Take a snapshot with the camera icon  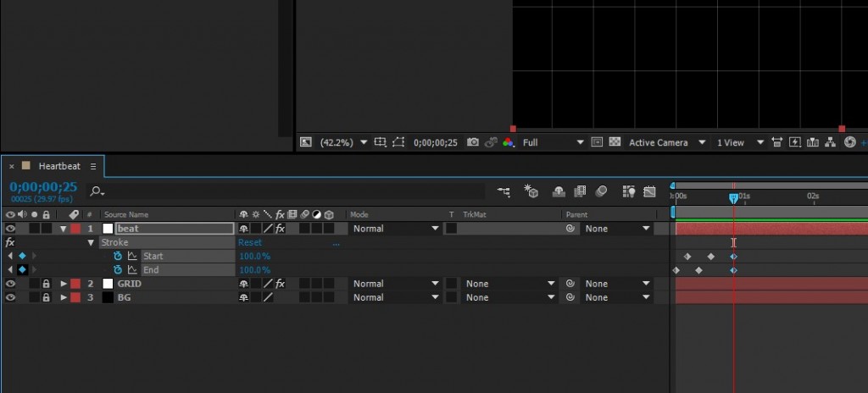tap(473, 142)
